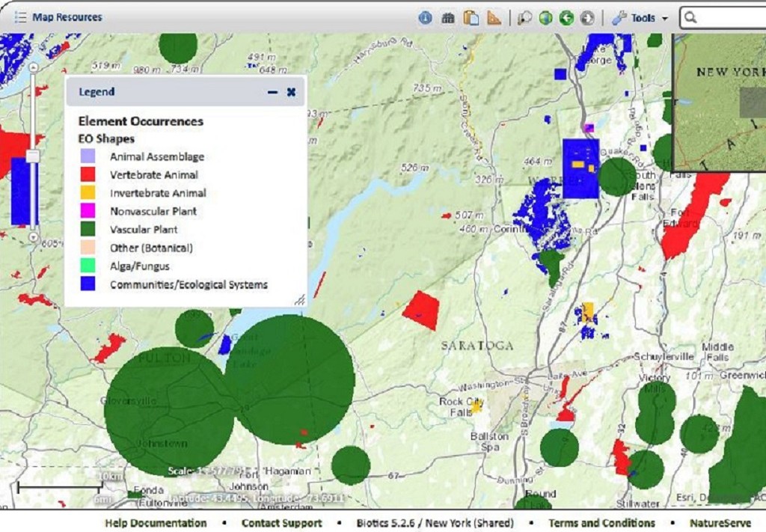766x532 pixels.
Task: Click zoom out arrow below slider
Action: click(33, 236)
